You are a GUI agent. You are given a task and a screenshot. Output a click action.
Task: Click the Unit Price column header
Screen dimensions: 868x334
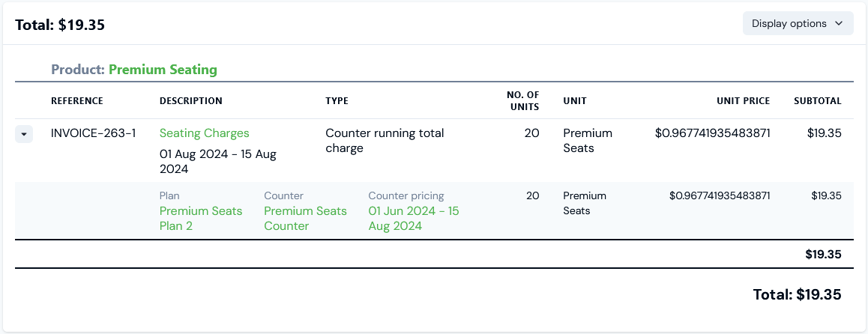pos(742,101)
